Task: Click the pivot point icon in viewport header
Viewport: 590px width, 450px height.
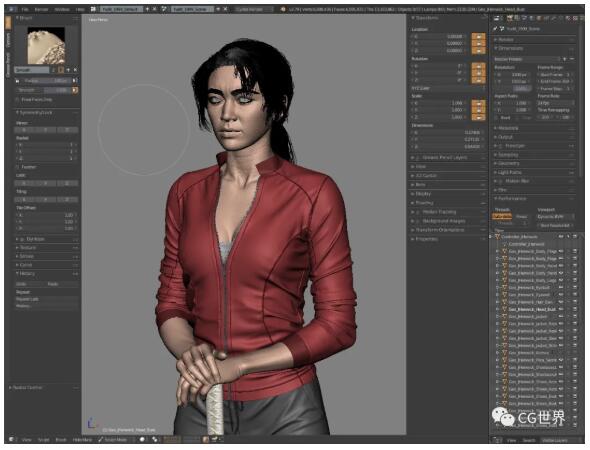Action: (155, 439)
